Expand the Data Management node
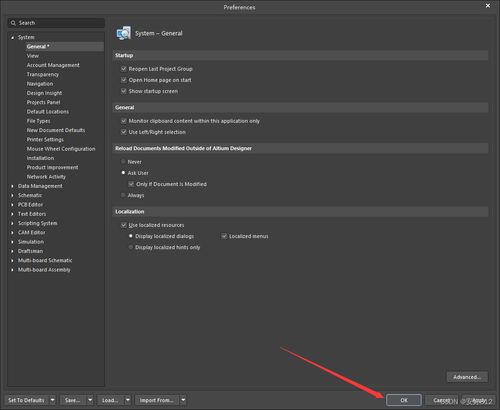Image resolution: width=500 pixels, height=410 pixels. pyautogui.click(x=12, y=186)
